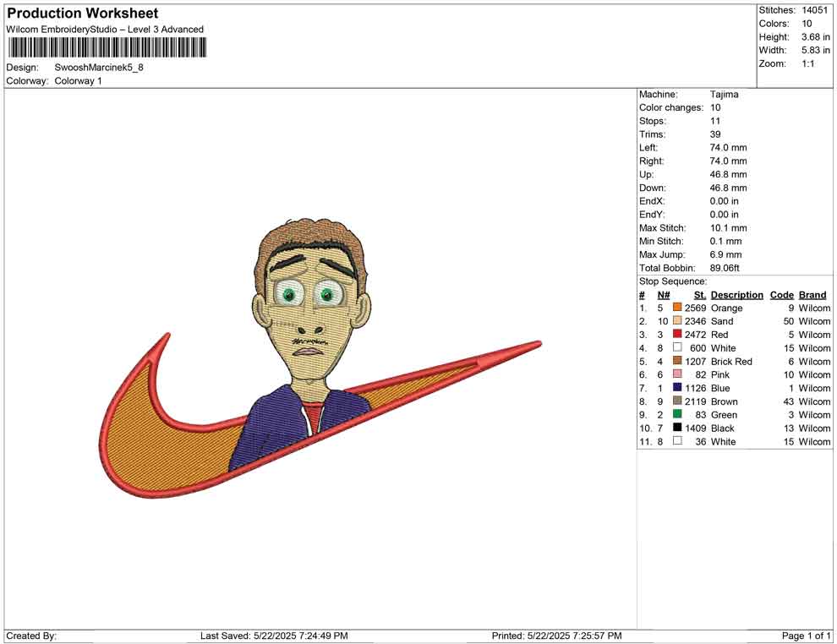This screenshot has height=644, width=837.
Task: Click the 'EndY:' label
Action: point(652,214)
